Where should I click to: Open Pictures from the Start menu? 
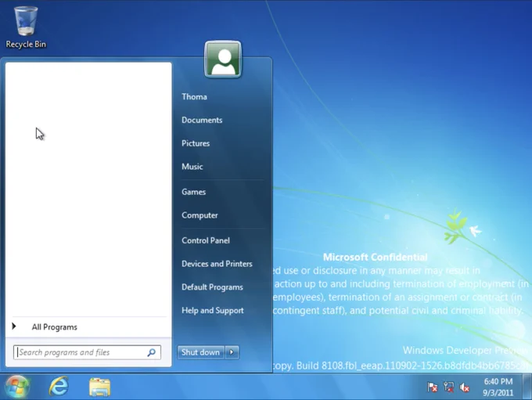tap(196, 143)
